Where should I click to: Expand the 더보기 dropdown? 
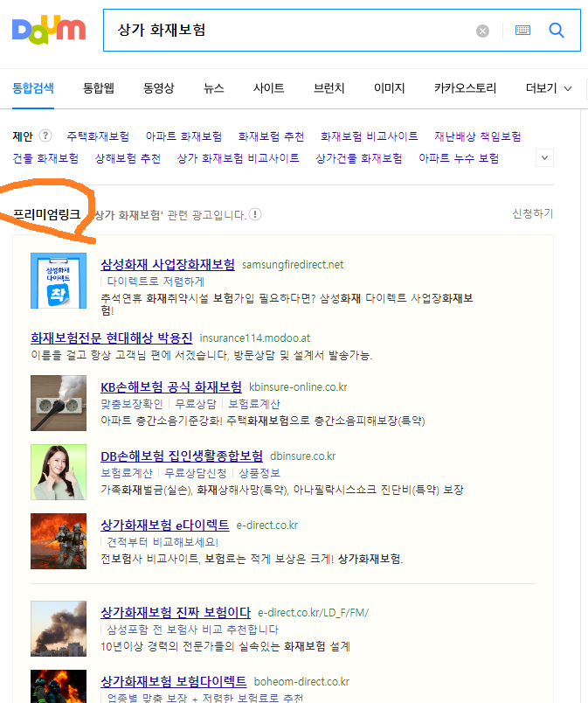coord(549,88)
